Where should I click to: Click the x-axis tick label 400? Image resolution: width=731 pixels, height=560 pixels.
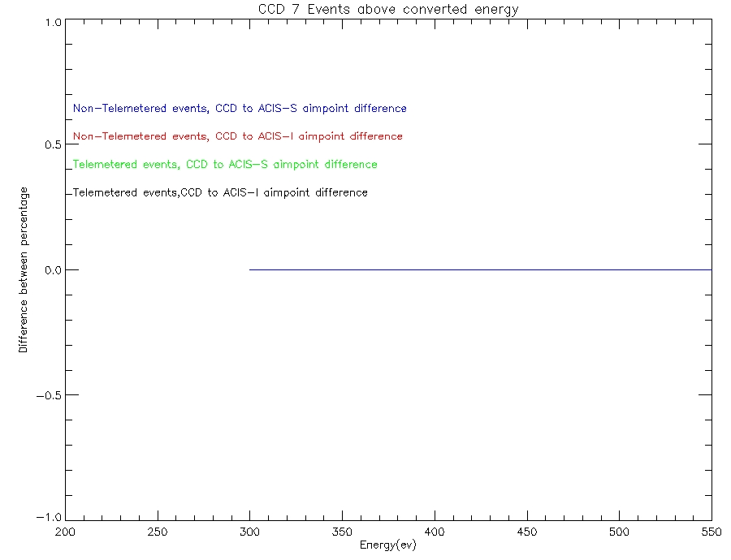point(435,532)
